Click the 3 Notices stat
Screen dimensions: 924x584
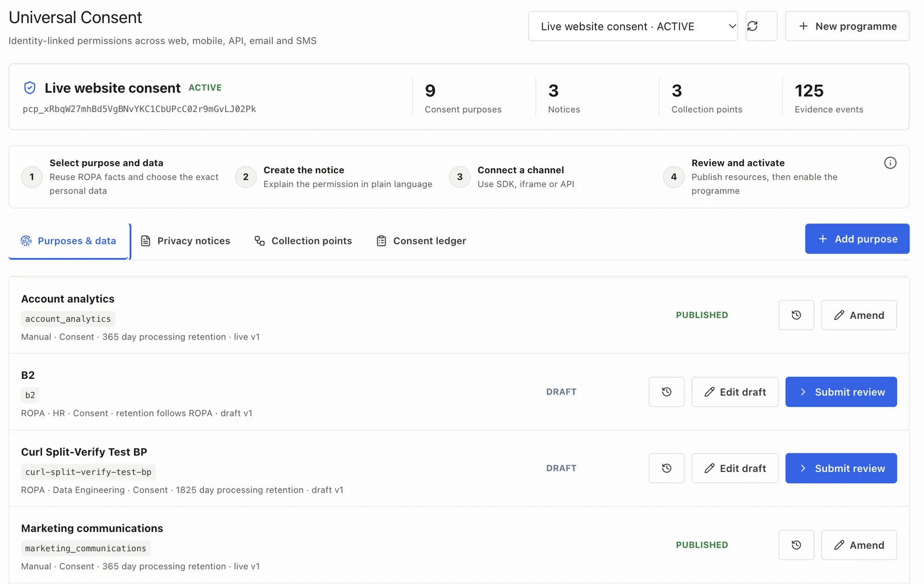[x=564, y=99]
